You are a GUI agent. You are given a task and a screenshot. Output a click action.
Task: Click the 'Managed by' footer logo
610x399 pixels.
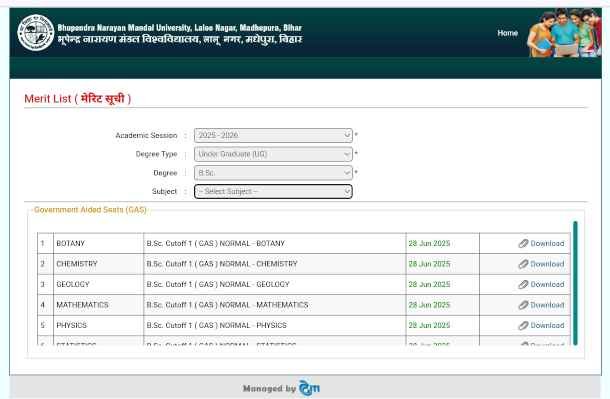(309, 388)
